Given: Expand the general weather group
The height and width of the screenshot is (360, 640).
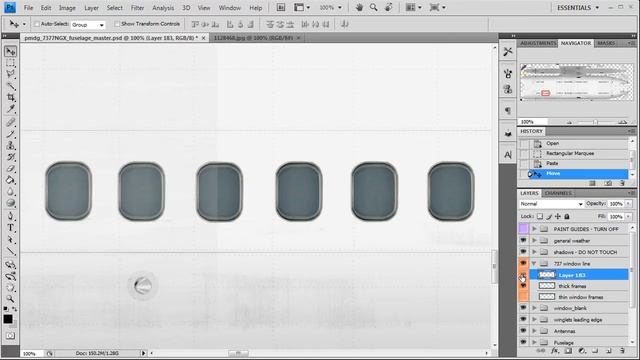Looking at the screenshot, I should 534,240.
